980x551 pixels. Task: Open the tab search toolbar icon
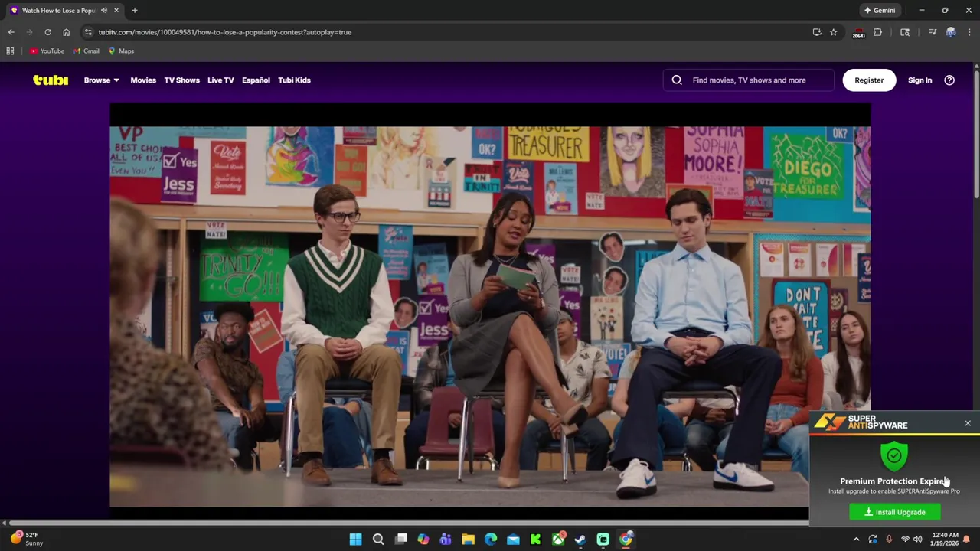coord(905,32)
